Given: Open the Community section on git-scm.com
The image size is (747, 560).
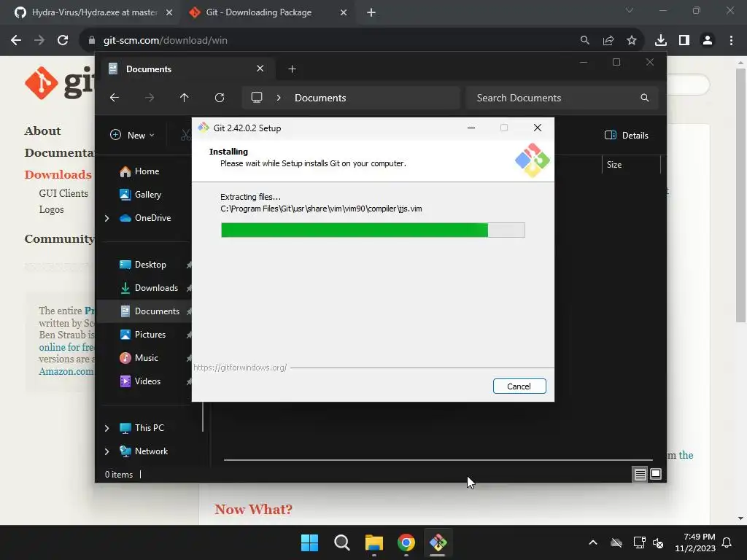Looking at the screenshot, I should 60,239.
